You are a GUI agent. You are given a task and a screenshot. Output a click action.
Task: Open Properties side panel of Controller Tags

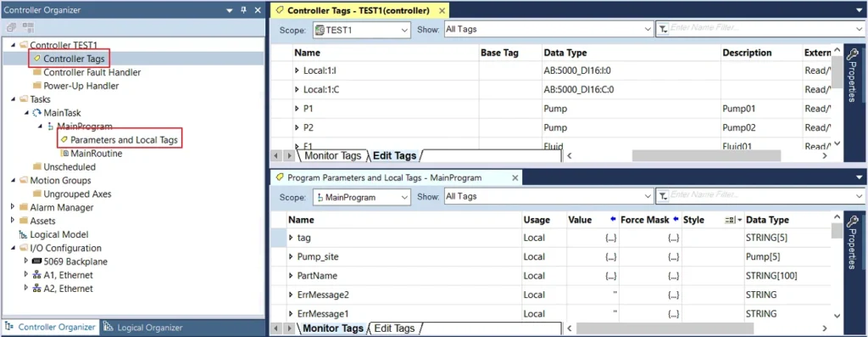pos(852,75)
